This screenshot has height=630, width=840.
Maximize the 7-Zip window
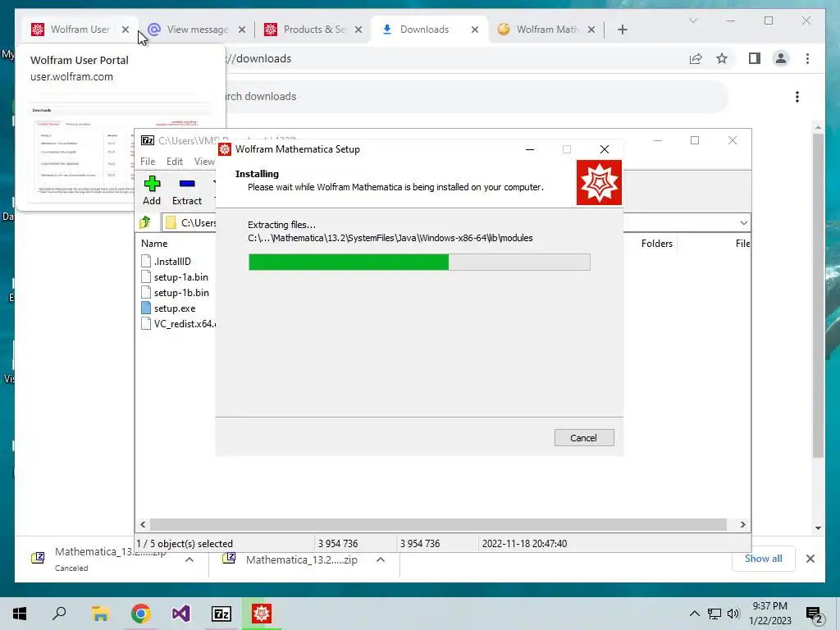click(695, 140)
